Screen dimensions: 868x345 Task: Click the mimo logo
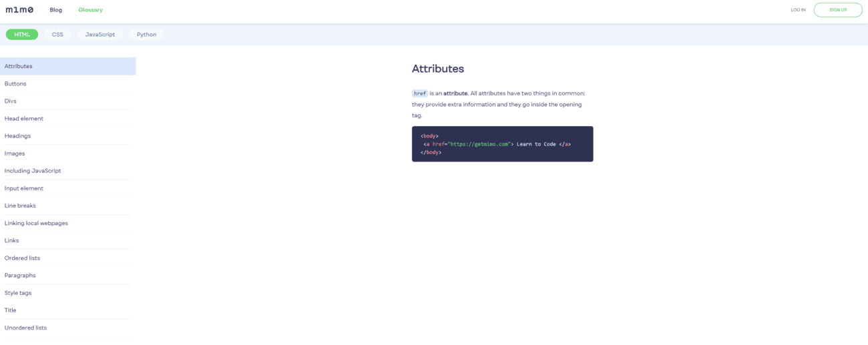[x=19, y=10]
